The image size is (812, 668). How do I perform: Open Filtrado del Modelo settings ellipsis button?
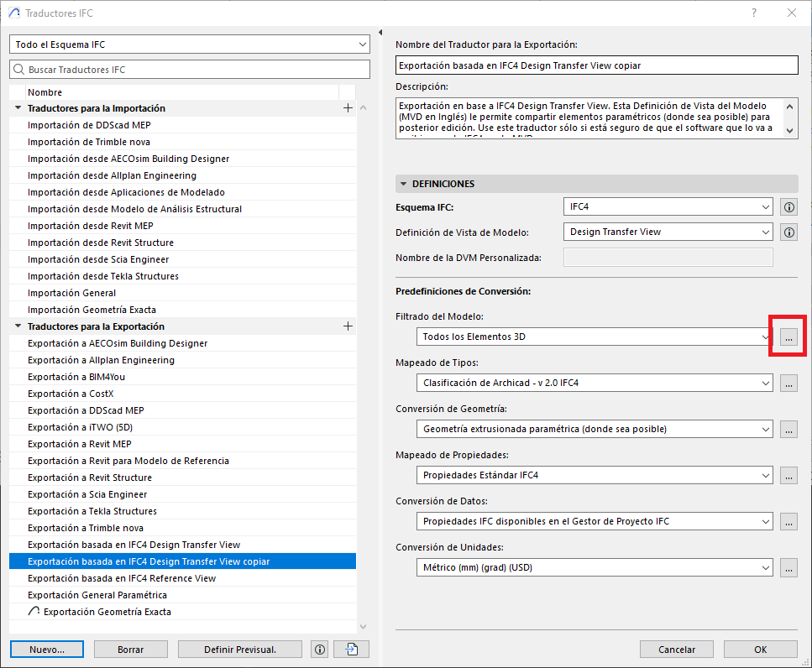(788, 337)
